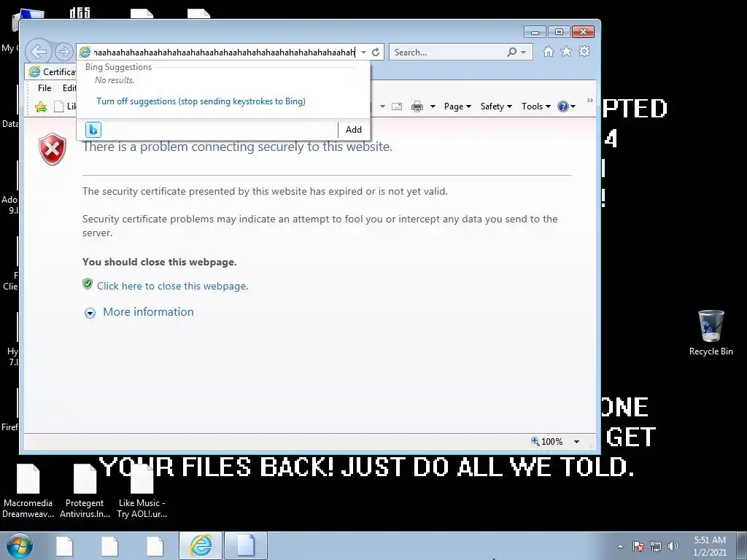Open the Tools gear icon

pos(584,52)
